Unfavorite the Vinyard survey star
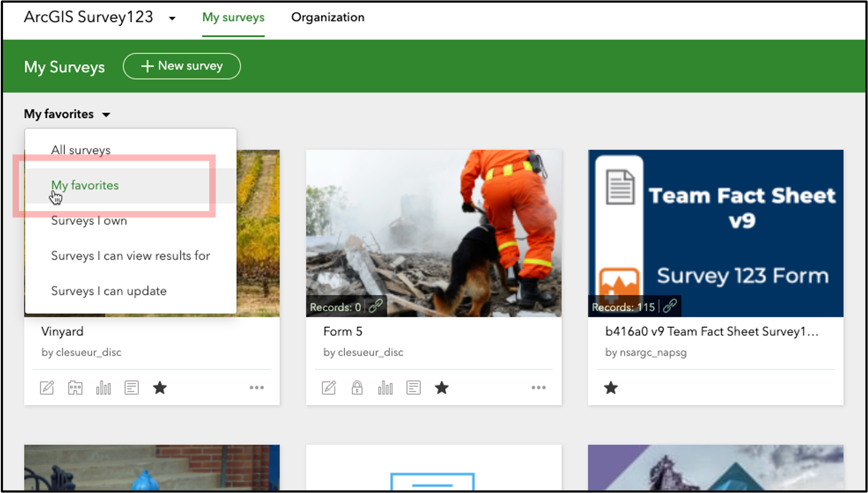868x493 pixels. click(160, 388)
